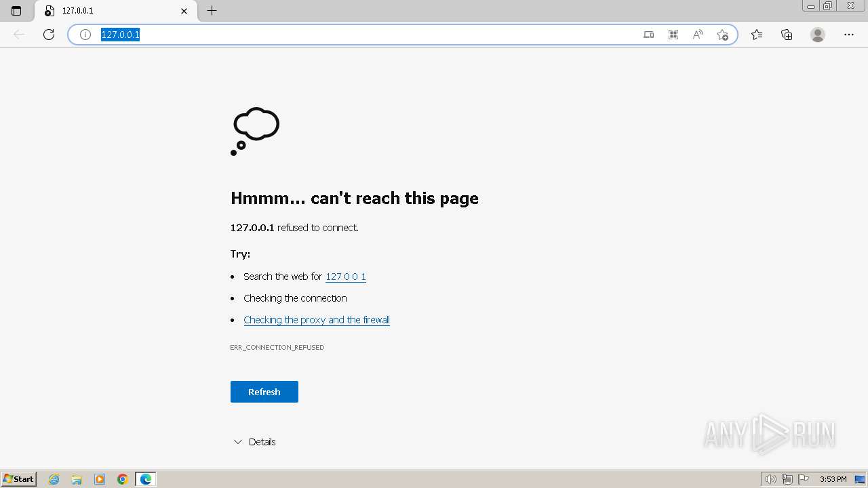Go back using the back arrow
868x488 pixels.
19,35
